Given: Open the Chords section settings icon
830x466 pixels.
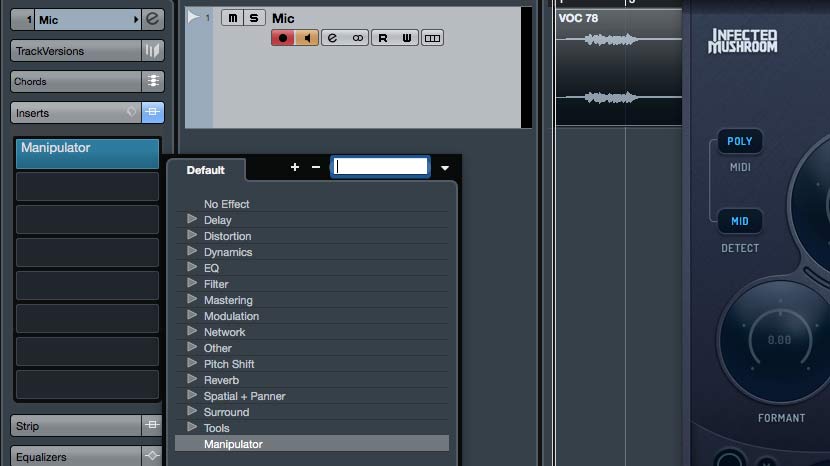Looking at the screenshot, I should click(152, 82).
